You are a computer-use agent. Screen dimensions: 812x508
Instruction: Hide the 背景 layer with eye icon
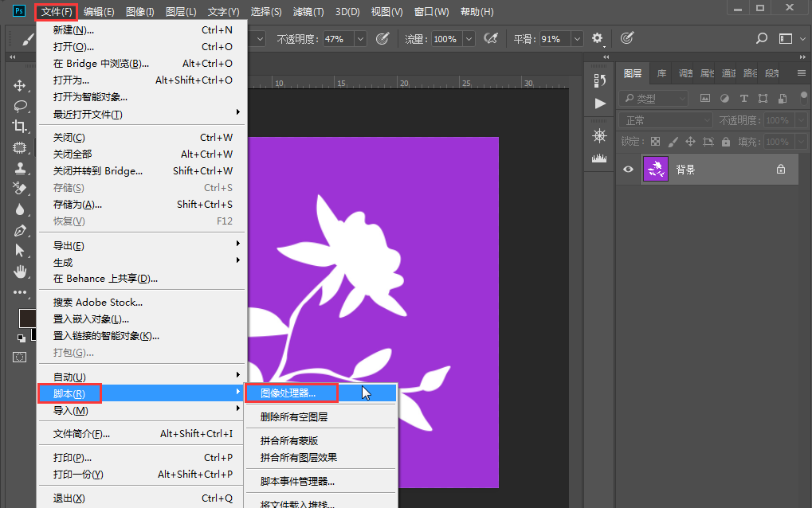point(629,170)
